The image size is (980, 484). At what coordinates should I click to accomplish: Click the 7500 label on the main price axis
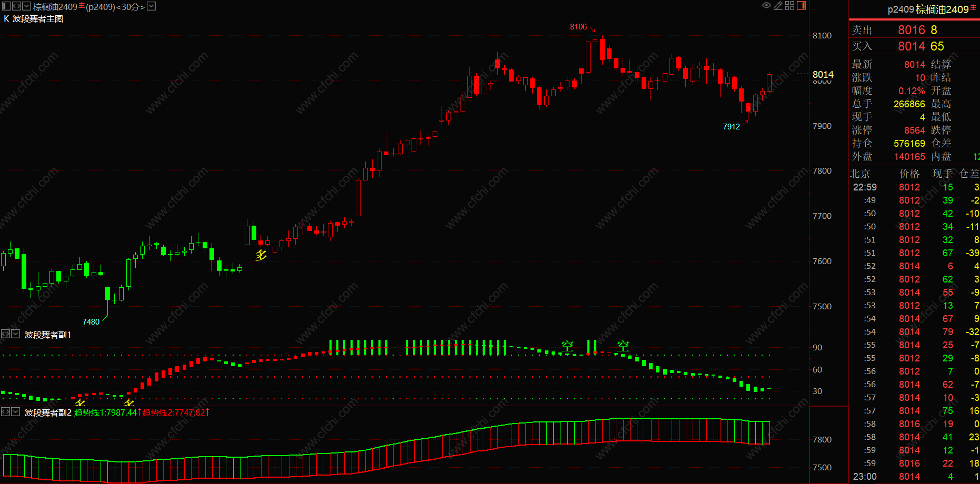click(822, 307)
